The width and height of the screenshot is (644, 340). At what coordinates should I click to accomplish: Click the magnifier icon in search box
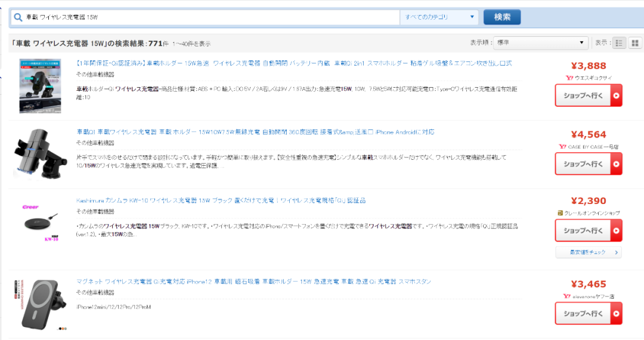[x=18, y=17]
